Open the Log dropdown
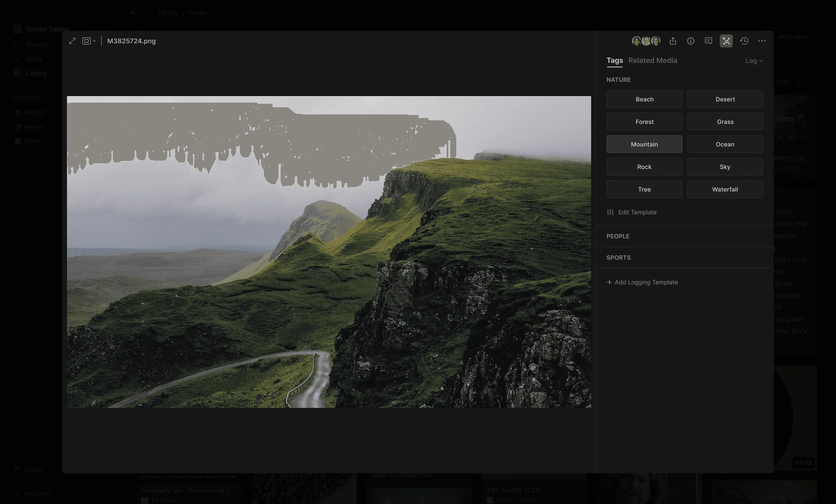This screenshot has width=836, height=504. [754, 61]
